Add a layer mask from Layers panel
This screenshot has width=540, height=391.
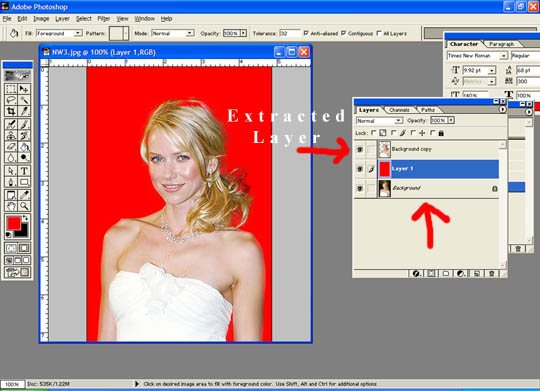click(x=431, y=274)
